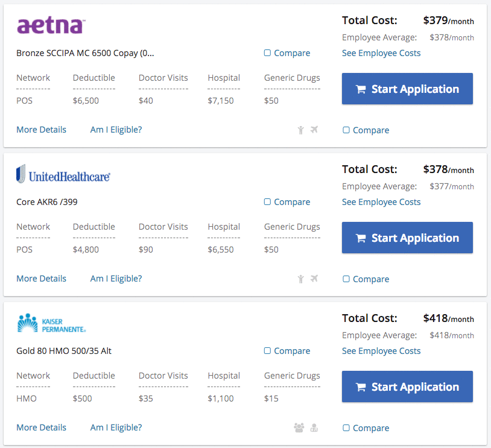Tick Compare below UnitedHealthcare's Start Application button
Viewport: 491px width, 448px height.
pyautogui.click(x=346, y=279)
